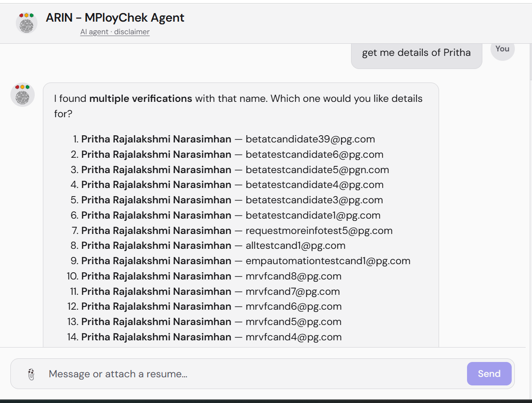The height and width of the screenshot is (403, 532).
Task: Click the agent avatar beside the reply message
Action: [x=23, y=95]
